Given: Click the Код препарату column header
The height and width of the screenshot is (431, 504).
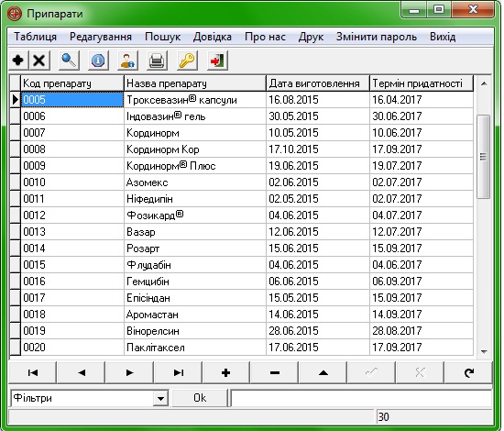Looking at the screenshot, I should click(x=72, y=83).
